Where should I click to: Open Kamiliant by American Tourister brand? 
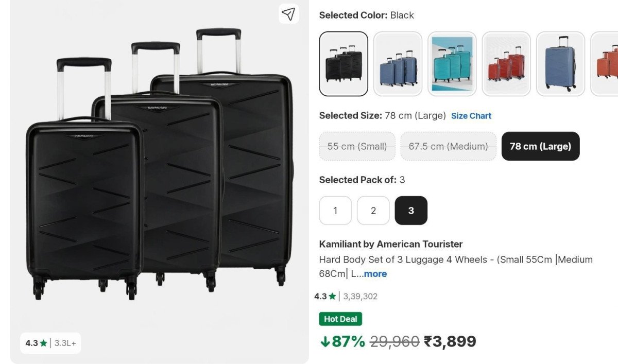coord(391,244)
